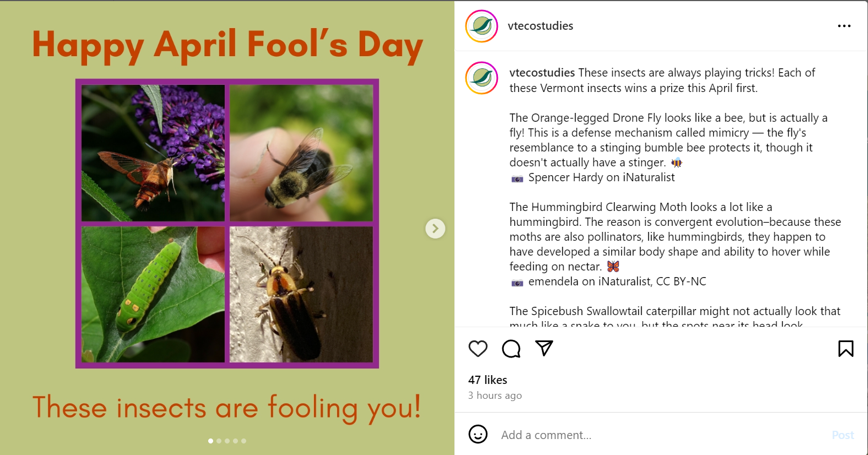This screenshot has height=455, width=868.
Task: Go to the next carousel image
Action: 435,229
